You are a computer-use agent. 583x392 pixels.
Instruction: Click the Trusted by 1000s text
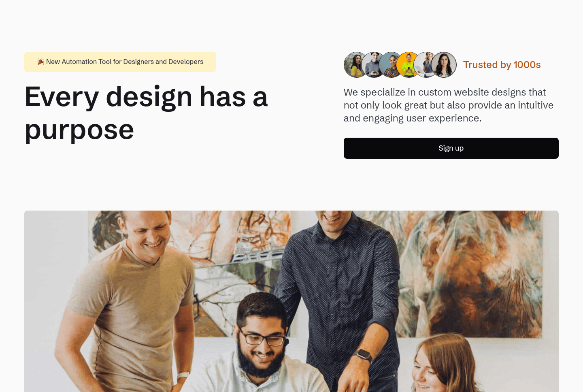[x=502, y=65]
